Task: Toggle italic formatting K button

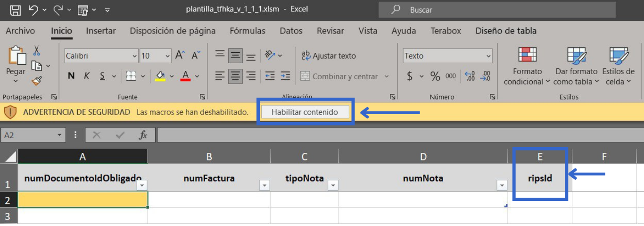Action: 87,76
